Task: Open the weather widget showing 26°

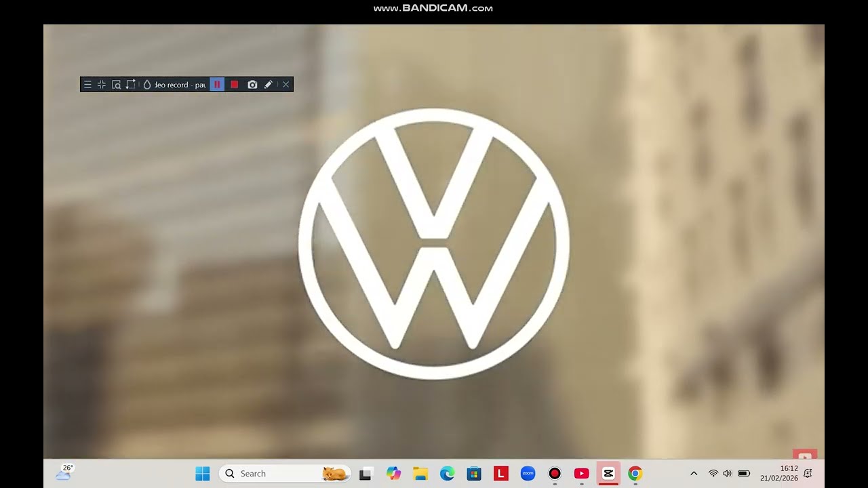Action: pyautogui.click(x=64, y=472)
